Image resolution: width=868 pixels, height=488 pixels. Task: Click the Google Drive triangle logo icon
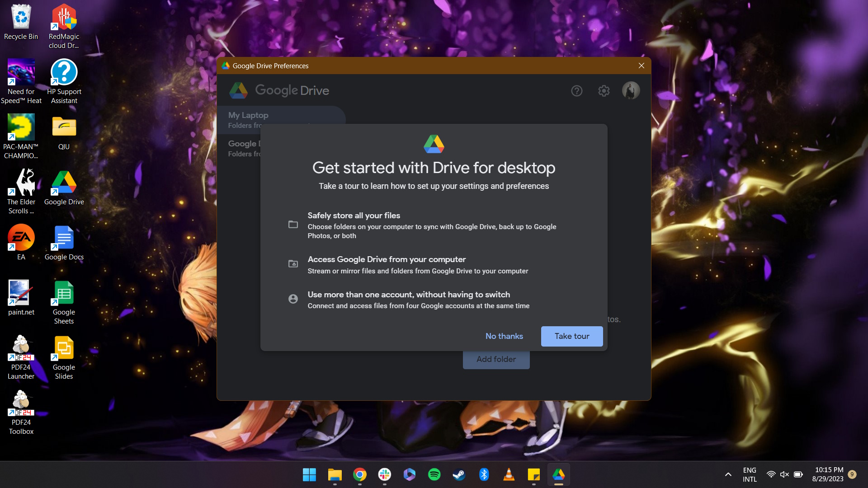pyautogui.click(x=434, y=143)
